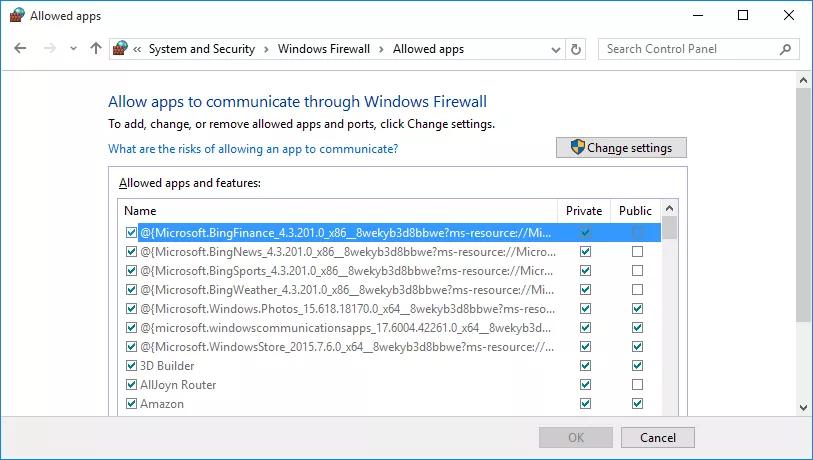
Task: Refresh the address bar location
Action: pyautogui.click(x=576, y=49)
